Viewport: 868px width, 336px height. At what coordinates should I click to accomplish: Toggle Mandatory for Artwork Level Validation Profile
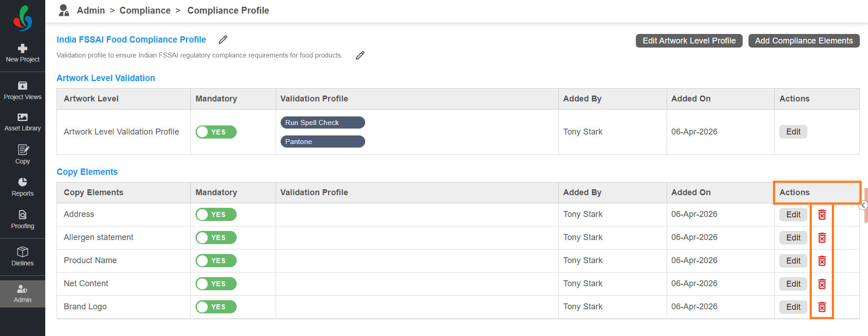[216, 132]
